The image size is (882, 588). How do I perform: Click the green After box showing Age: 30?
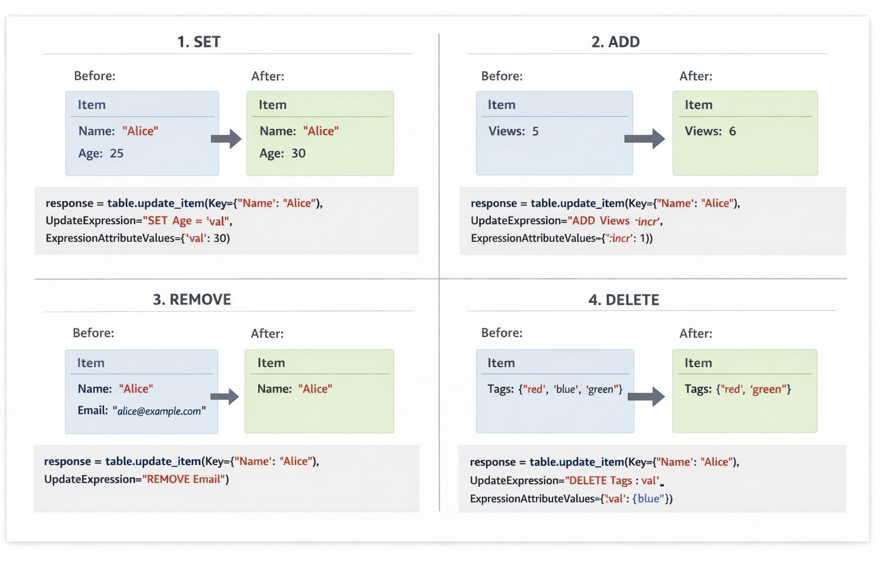[320, 133]
